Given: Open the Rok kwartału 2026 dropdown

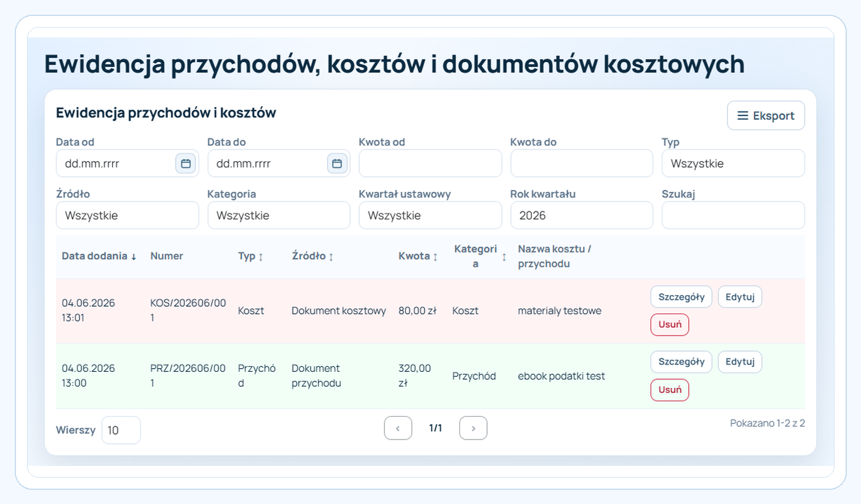Looking at the screenshot, I should 581,216.
